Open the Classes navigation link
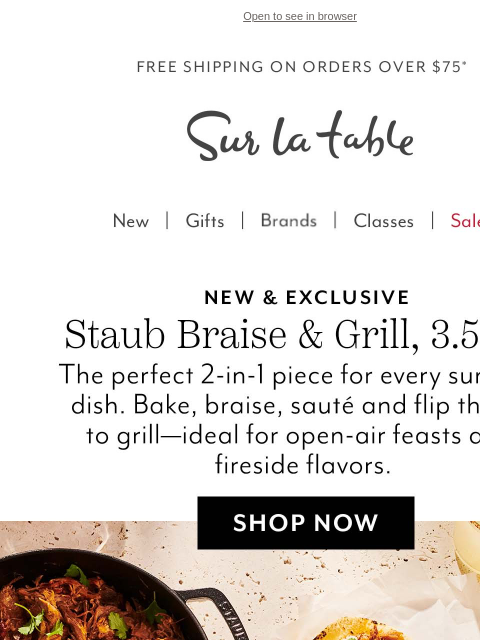The height and width of the screenshot is (640, 480). [x=384, y=221]
